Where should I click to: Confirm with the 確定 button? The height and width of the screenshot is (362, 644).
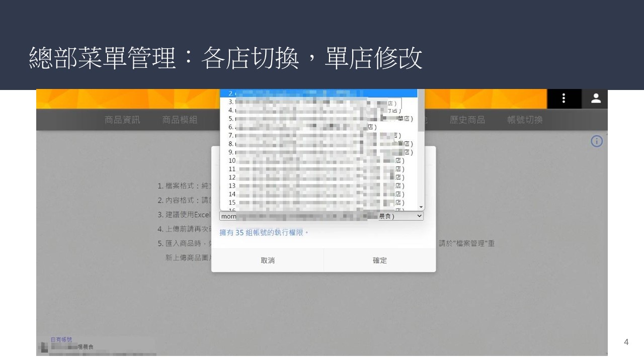pyautogui.click(x=380, y=260)
